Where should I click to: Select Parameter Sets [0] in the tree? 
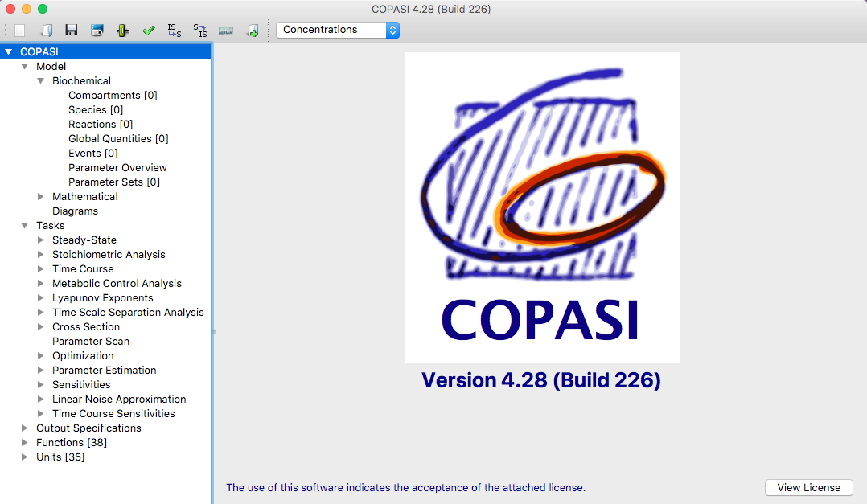tap(114, 182)
